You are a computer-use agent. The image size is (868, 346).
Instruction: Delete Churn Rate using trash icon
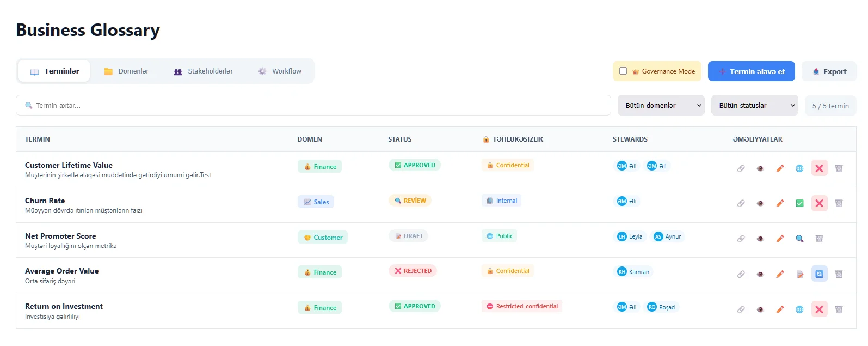coord(839,203)
